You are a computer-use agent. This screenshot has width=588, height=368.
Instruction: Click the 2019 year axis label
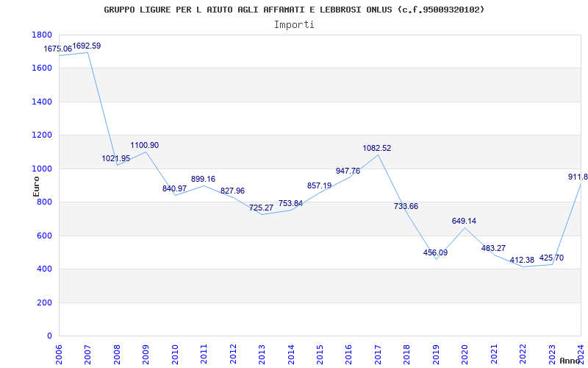(436, 355)
